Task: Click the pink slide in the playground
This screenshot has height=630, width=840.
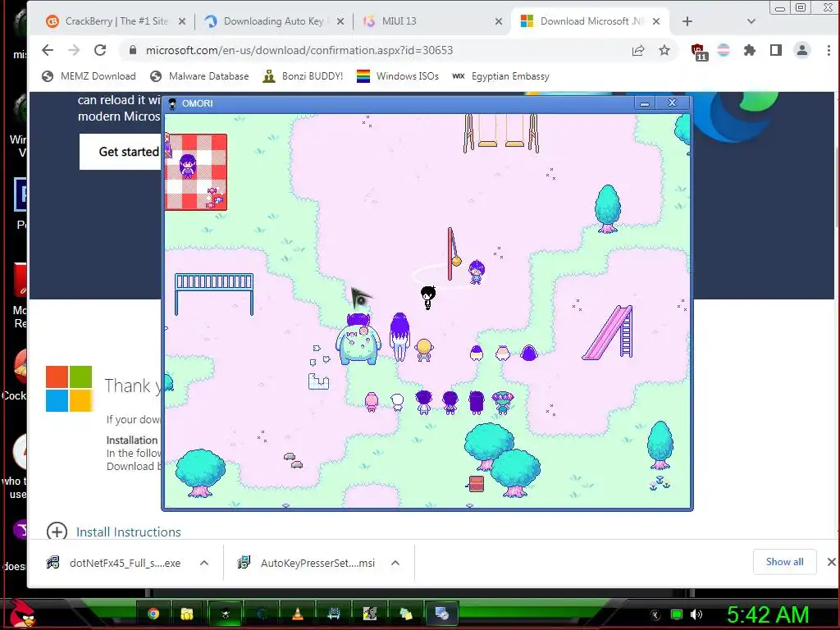Action: coord(609,332)
